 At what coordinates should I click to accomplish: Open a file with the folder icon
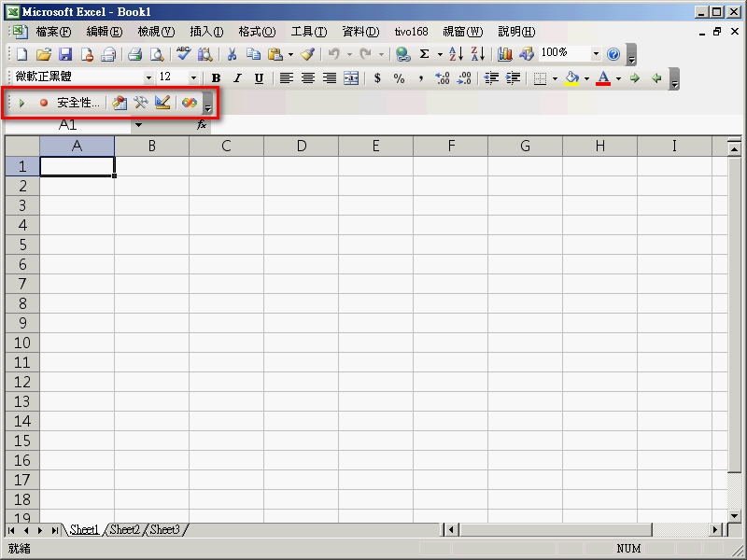[43, 54]
